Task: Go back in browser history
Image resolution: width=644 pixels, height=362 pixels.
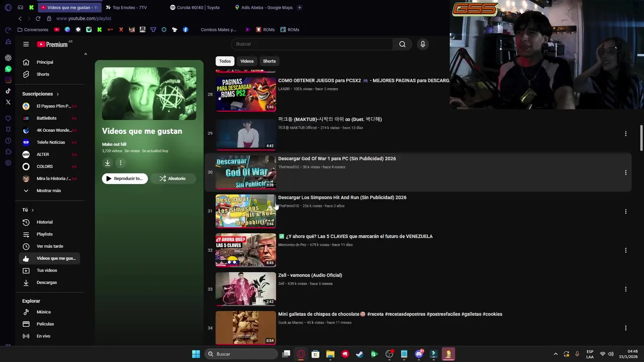Action: (20, 19)
